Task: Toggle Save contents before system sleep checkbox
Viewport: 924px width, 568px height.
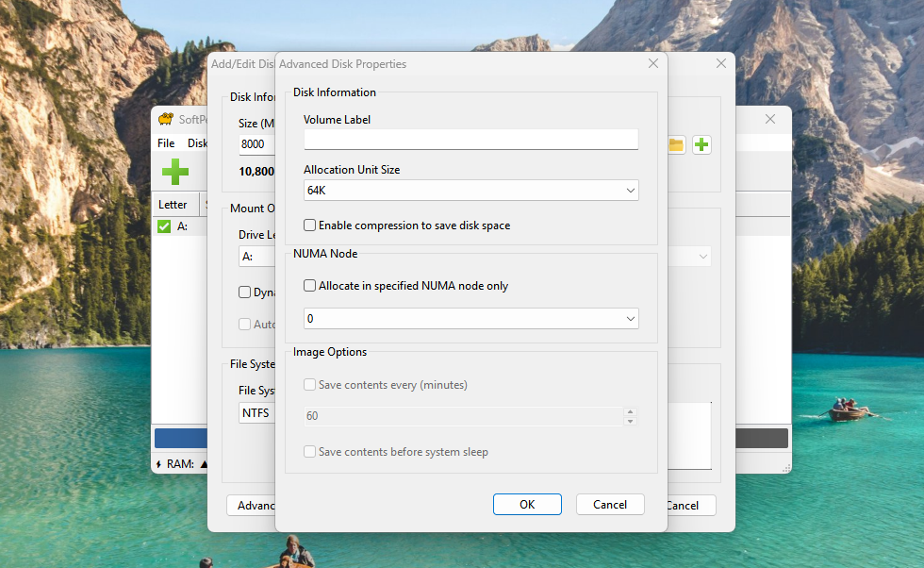Action: click(310, 452)
